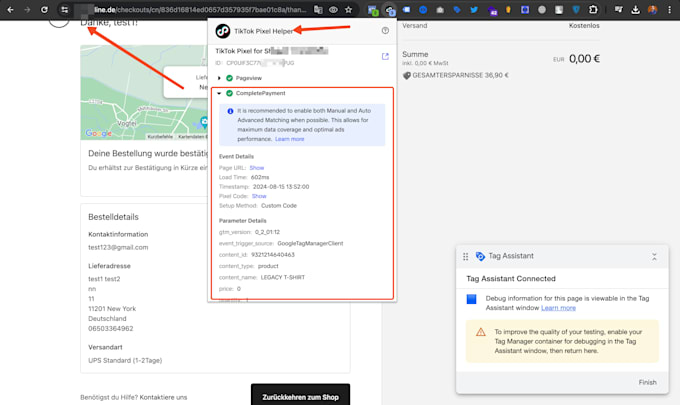Open Learn more link in Tag Assistant panel
Viewport: 680px width, 405px height.
(558, 308)
